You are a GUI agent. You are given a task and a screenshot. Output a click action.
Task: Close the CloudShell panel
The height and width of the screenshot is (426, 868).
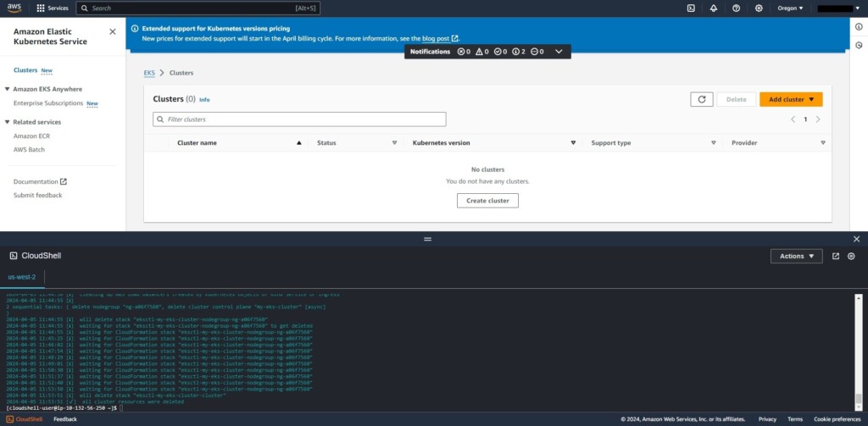coord(856,239)
